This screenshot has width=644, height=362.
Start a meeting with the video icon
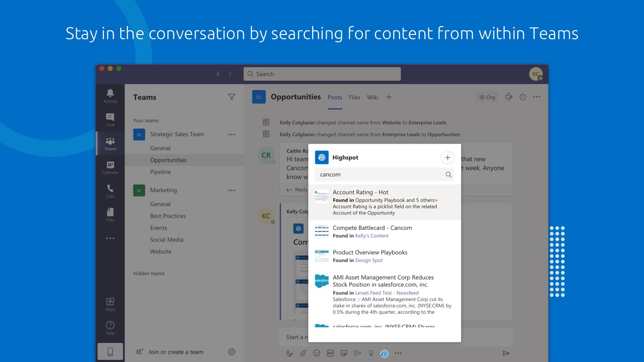pyautogui.click(x=509, y=97)
